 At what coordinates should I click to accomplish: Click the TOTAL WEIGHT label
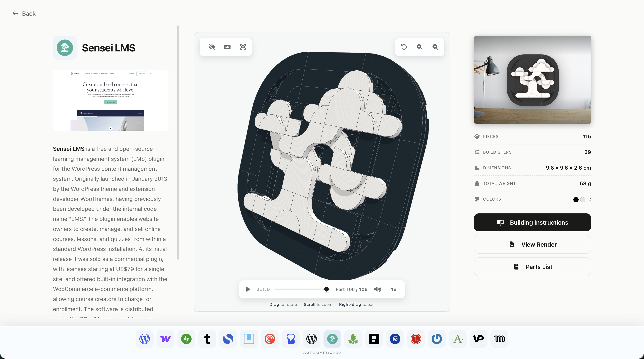pyautogui.click(x=499, y=183)
